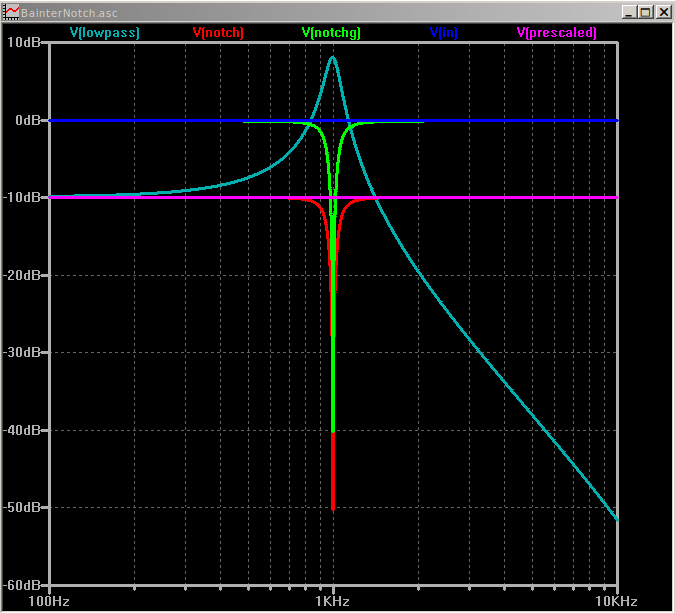Click the -20dB vertical axis label

coord(22,275)
